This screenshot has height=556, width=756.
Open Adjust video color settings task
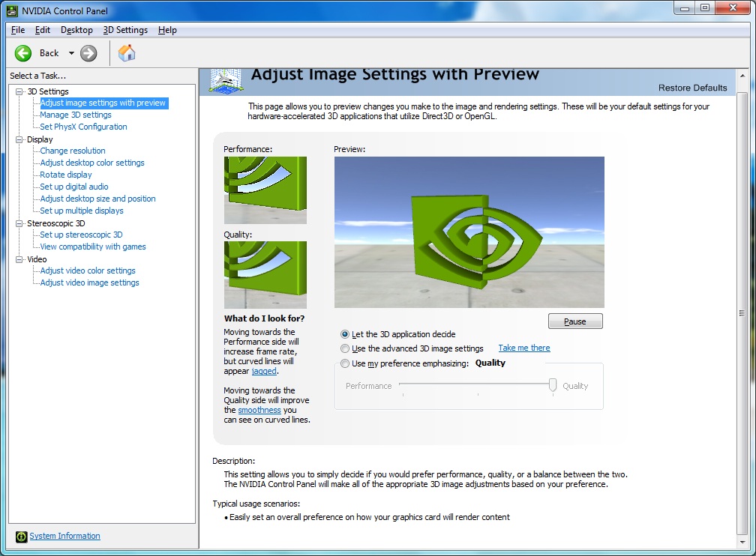(88, 271)
